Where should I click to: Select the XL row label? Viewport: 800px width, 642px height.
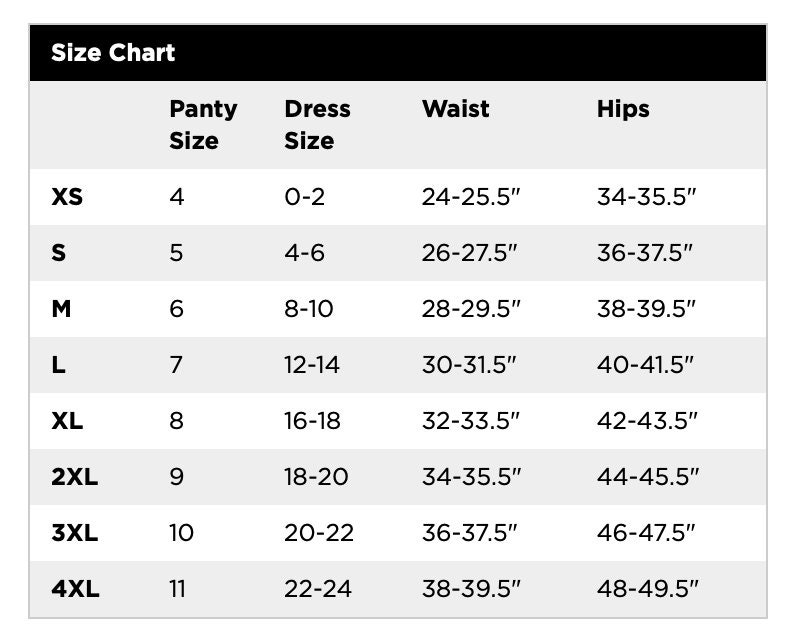[x=67, y=421]
